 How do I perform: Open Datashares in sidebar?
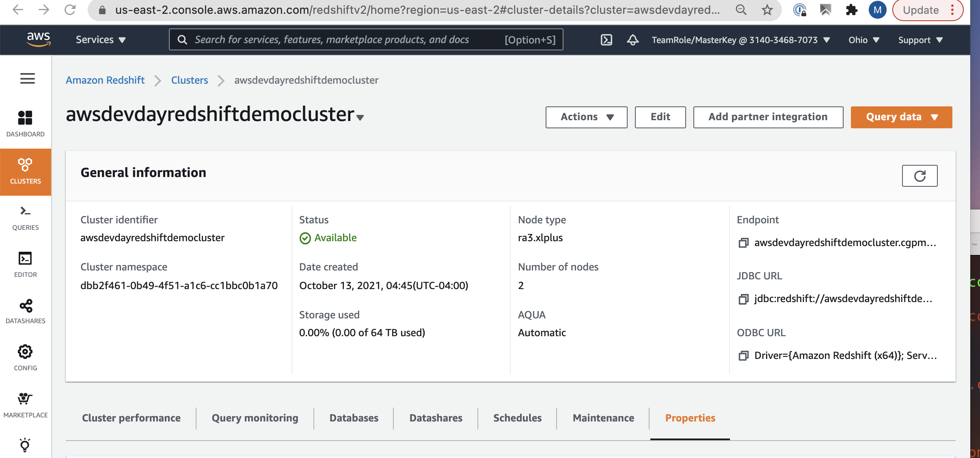tap(25, 312)
